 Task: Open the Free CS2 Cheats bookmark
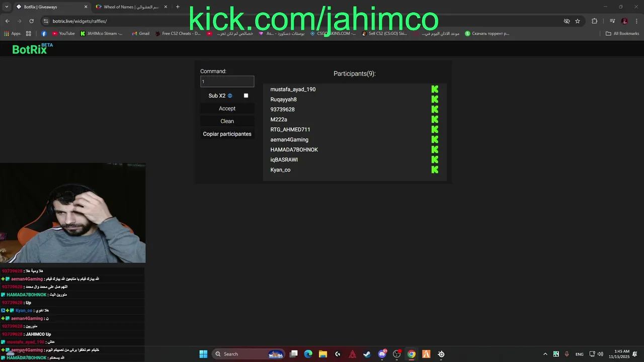[x=178, y=34]
